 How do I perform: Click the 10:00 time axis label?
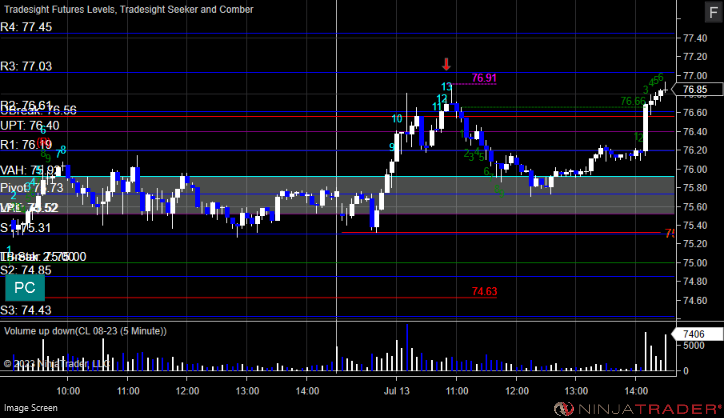(68, 391)
